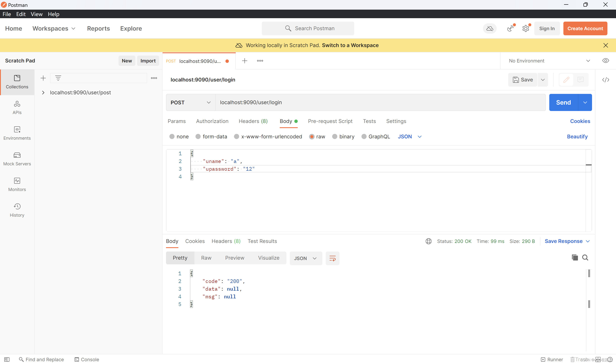Open the Raw response view tab
616x364 pixels.
[x=206, y=258]
